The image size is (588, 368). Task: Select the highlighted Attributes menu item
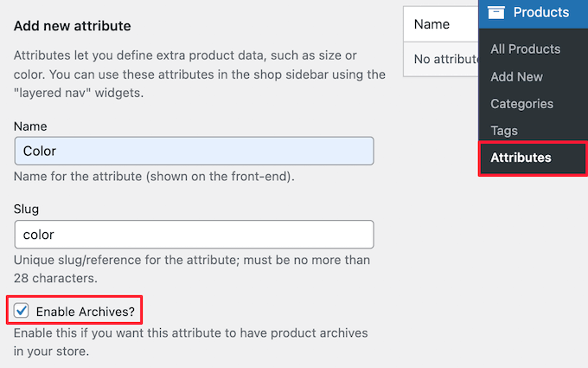coord(533,158)
